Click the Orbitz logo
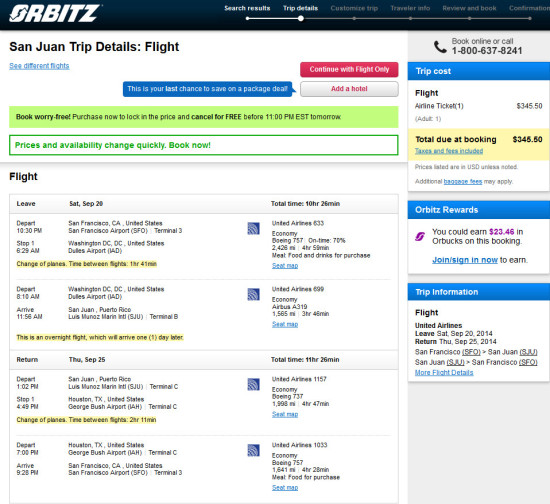 55,14
